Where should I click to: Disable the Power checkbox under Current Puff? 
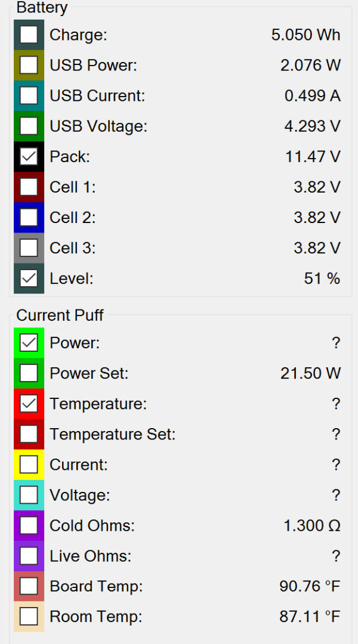(x=29, y=343)
